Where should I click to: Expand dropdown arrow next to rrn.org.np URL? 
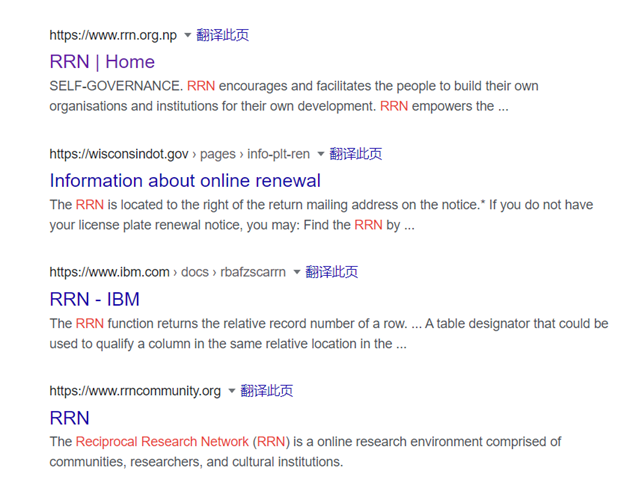pyautogui.click(x=187, y=35)
